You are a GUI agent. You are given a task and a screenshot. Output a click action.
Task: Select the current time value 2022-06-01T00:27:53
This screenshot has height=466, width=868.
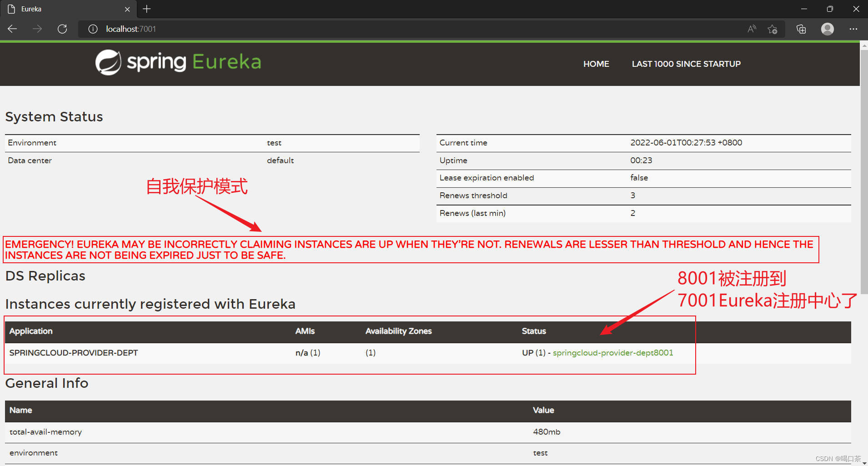pyautogui.click(x=673, y=143)
